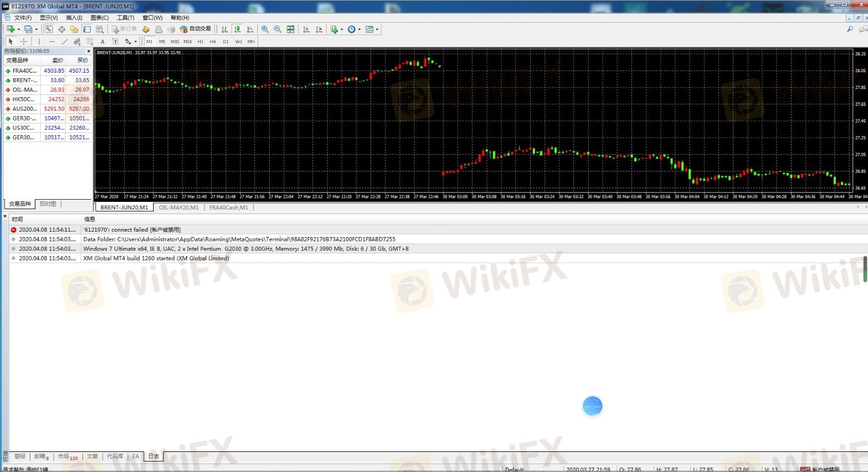The image size is (868, 472).
Task: Select the Cursor arrow tool
Action: coord(11,41)
